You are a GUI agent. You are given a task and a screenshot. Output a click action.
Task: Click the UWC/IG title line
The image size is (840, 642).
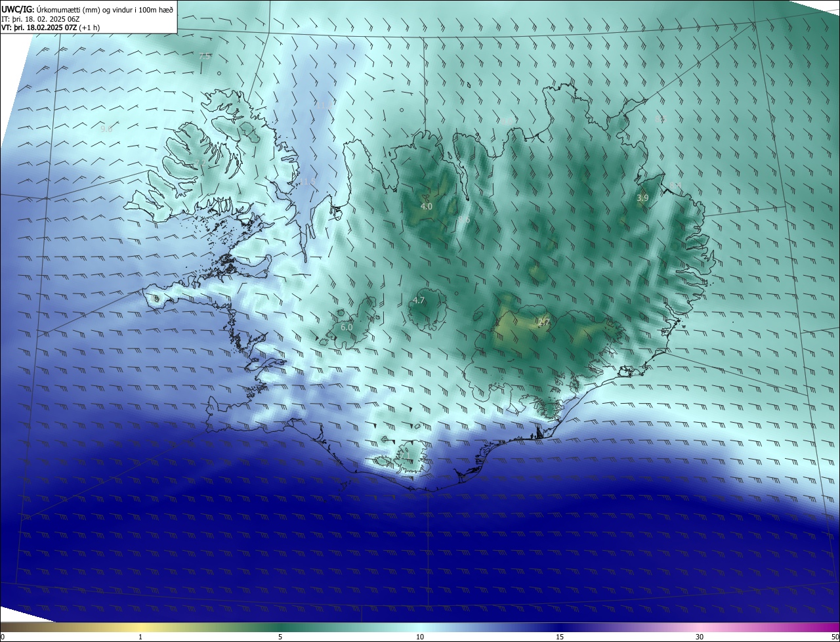[87, 9]
